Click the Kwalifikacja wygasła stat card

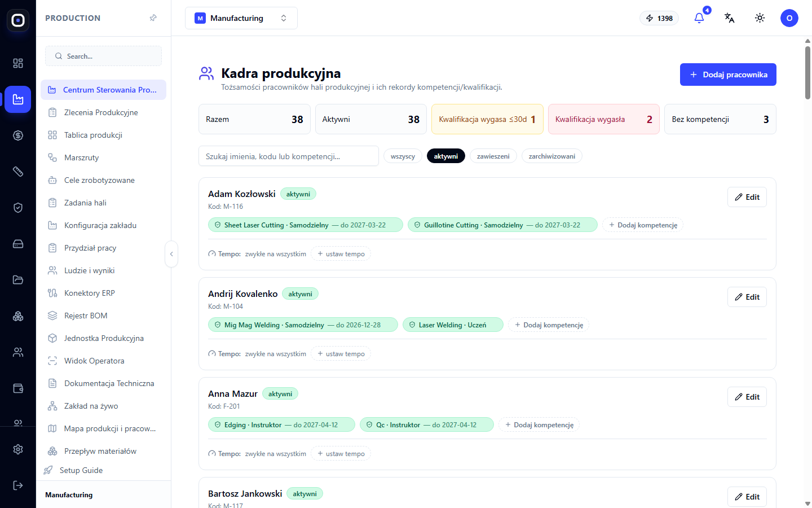(604, 119)
